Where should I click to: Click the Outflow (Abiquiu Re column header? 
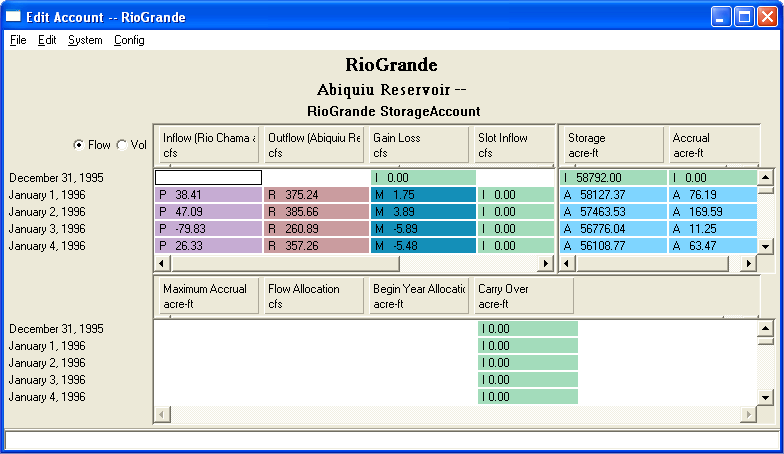[x=314, y=145]
